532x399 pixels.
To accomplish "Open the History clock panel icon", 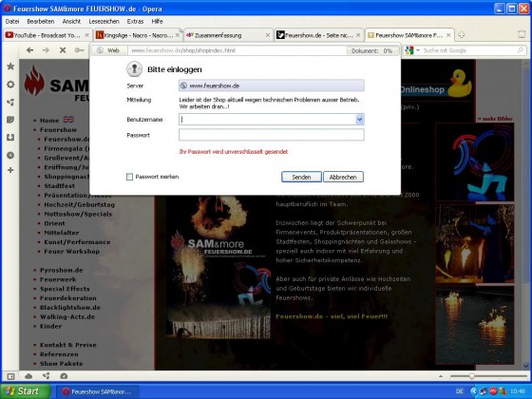I will [x=10, y=155].
